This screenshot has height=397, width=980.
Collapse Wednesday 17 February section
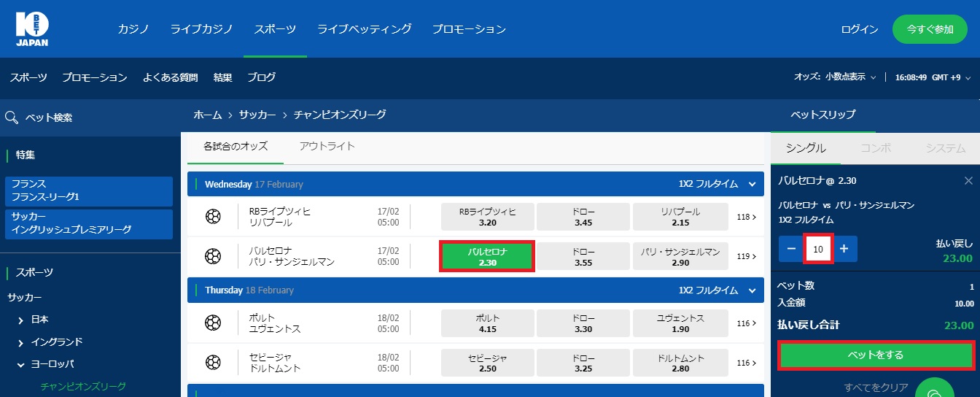[x=753, y=185]
